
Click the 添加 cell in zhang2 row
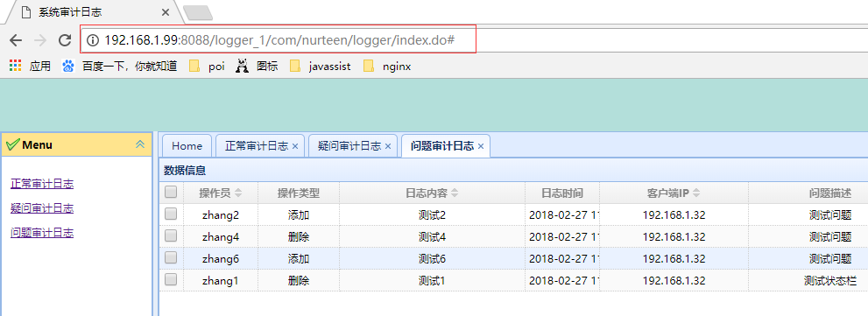299,214
